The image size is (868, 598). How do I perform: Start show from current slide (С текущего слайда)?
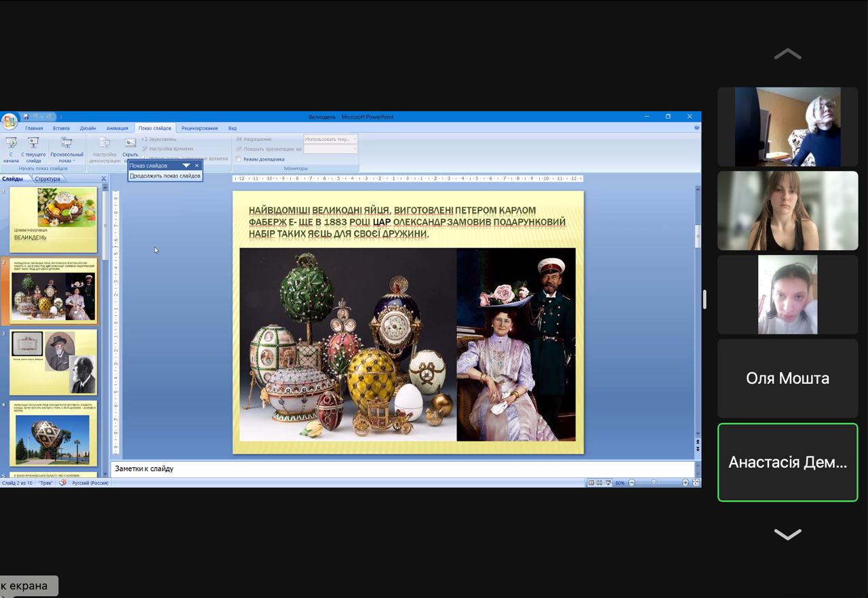33,150
